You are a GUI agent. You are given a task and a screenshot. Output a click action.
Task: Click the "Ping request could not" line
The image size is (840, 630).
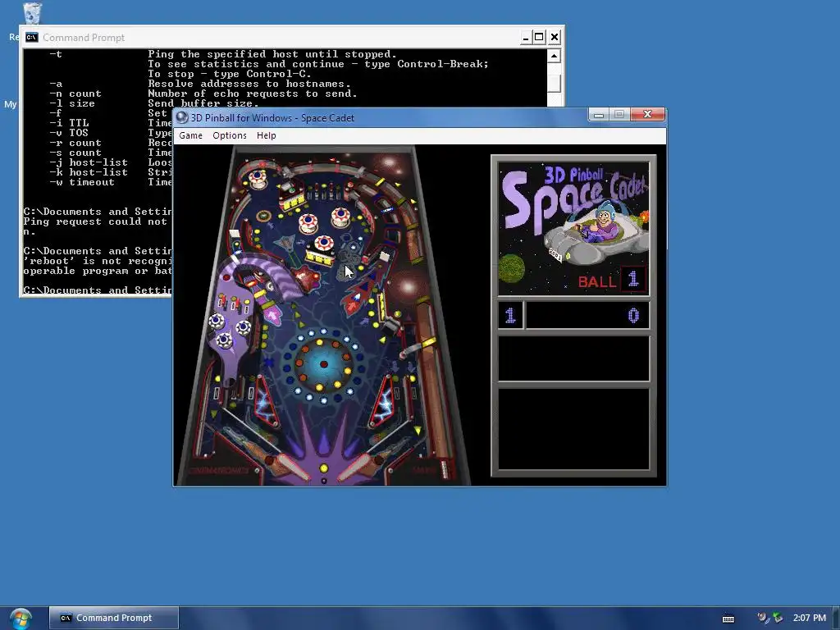95,221
